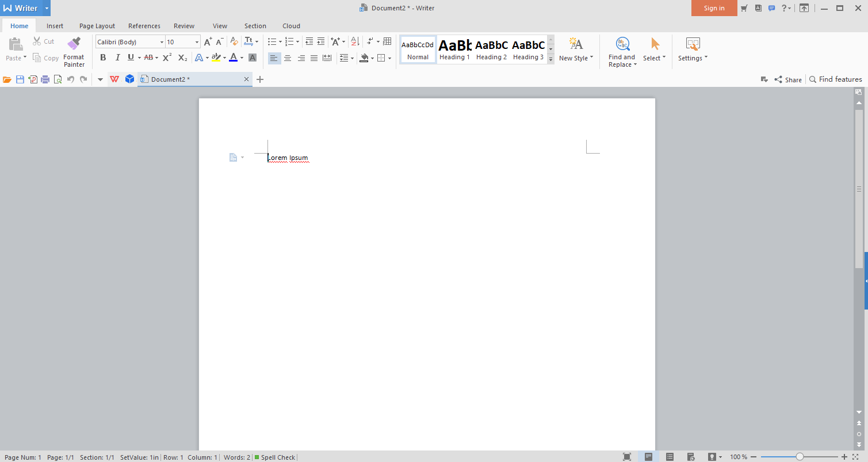The image size is (868, 462).
Task: Click the Print icon in quick access toolbar
Action: point(45,79)
